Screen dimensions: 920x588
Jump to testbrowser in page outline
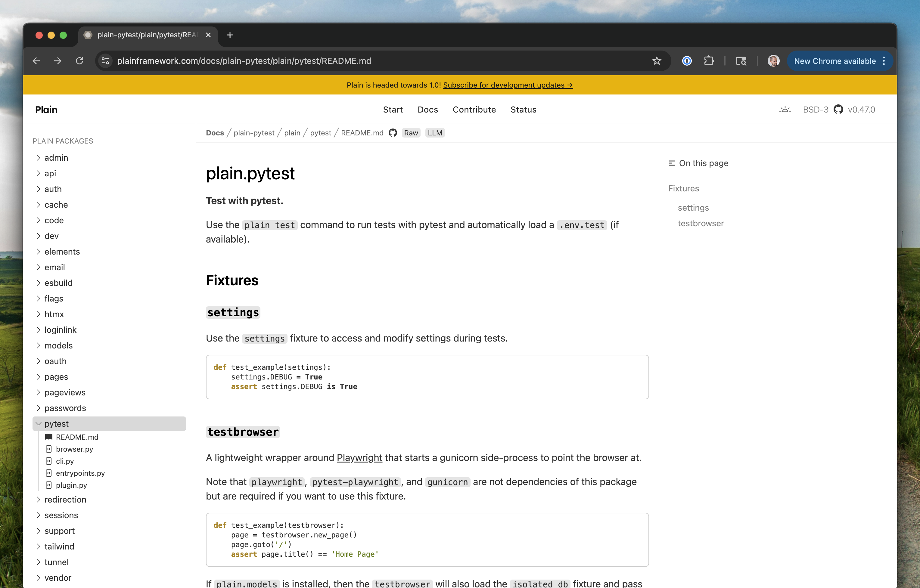point(701,223)
